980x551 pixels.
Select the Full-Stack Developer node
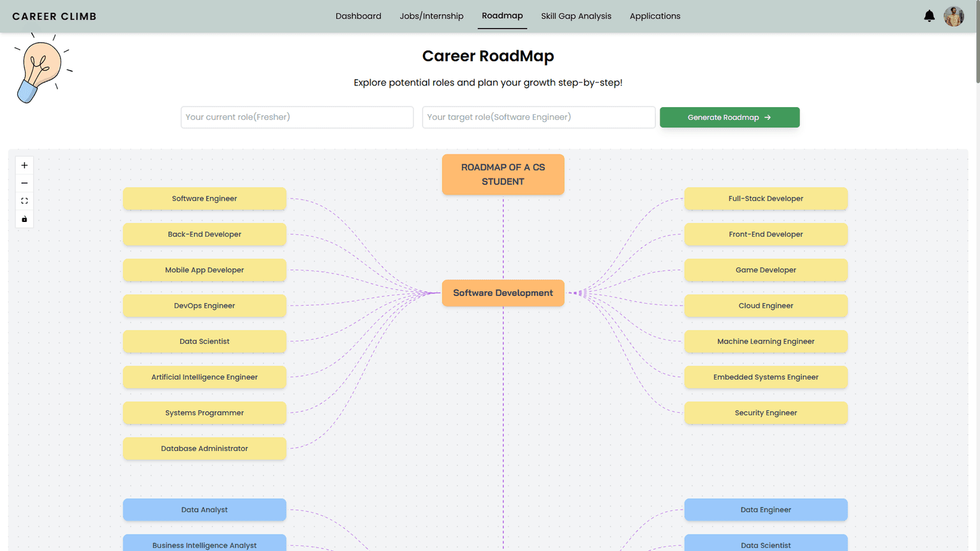766,198
